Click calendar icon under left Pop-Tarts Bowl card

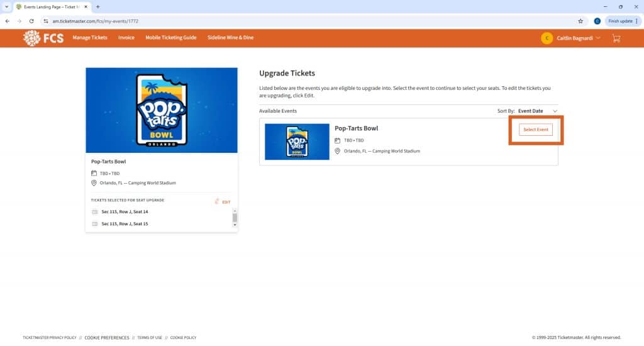click(x=94, y=174)
